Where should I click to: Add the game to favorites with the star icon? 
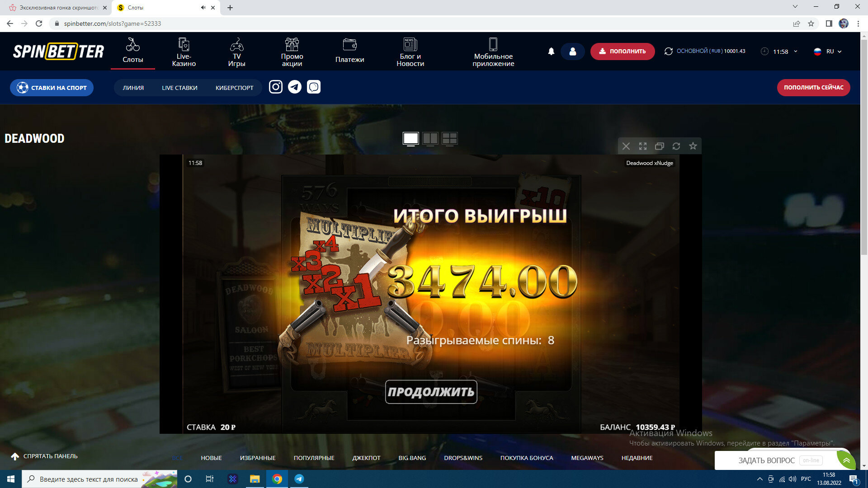click(693, 146)
